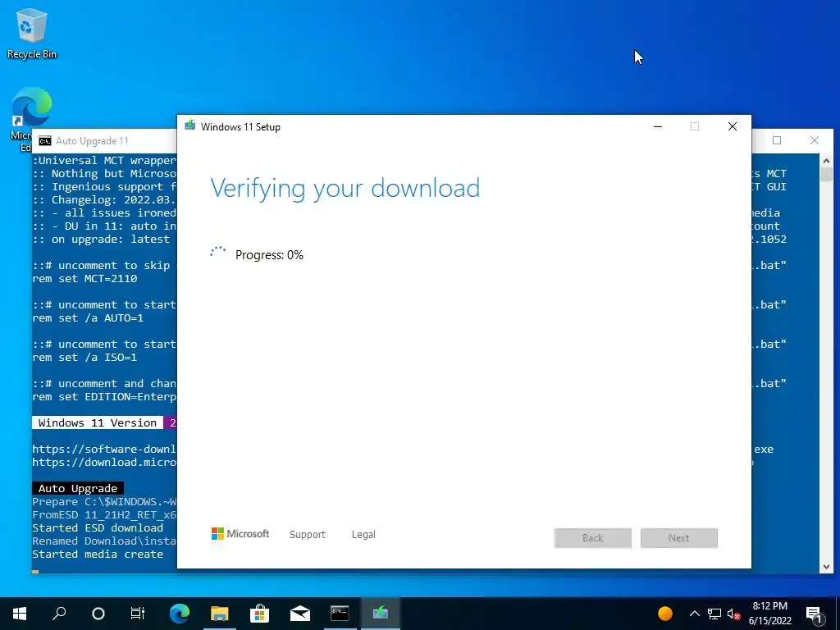Open File Explorer from taskbar
Viewport: 840px width, 630px height.
click(220, 614)
